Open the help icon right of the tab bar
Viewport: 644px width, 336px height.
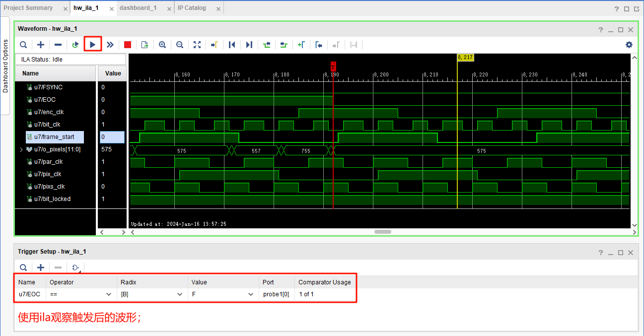[617, 8]
